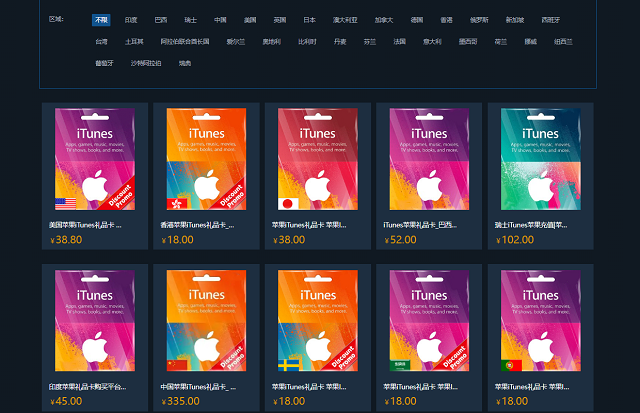Click the ¥335.00 price
This screenshot has height=413, width=640.
point(180,401)
